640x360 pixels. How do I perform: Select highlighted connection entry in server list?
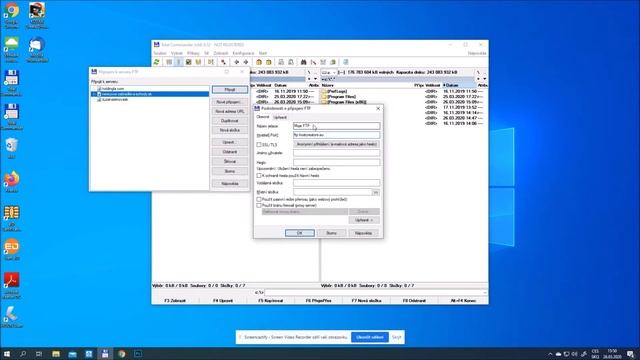point(150,94)
